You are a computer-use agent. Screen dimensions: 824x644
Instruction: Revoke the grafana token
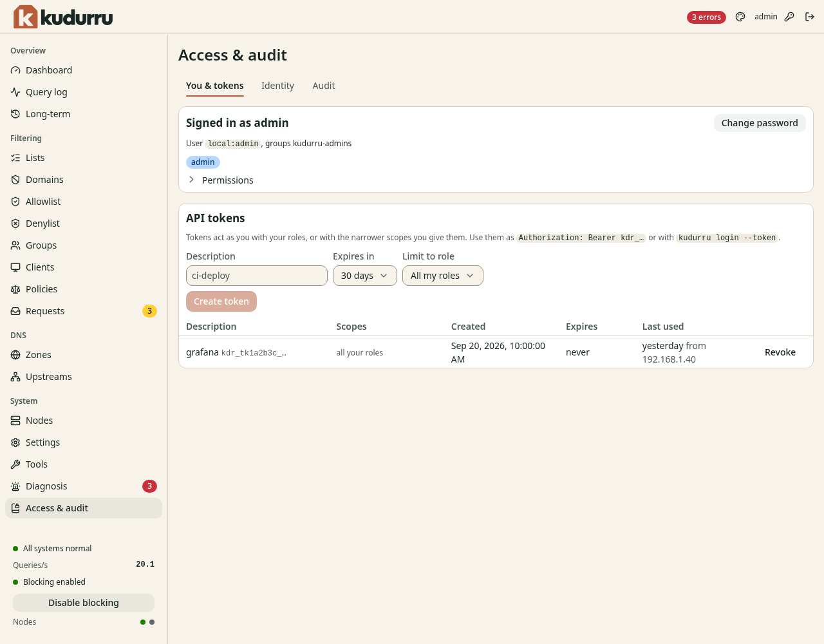click(780, 352)
